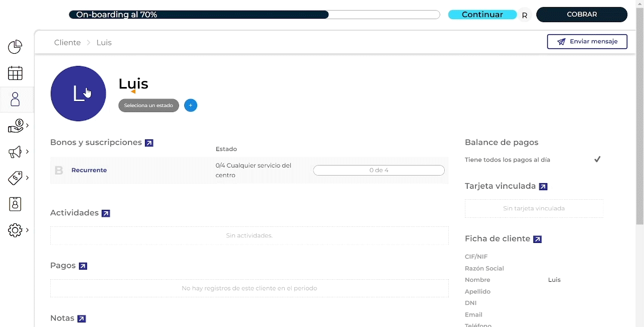The height and width of the screenshot is (327, 644).
Task: Click the On-boarding al 70% progress bar
Action: [254, 15]
